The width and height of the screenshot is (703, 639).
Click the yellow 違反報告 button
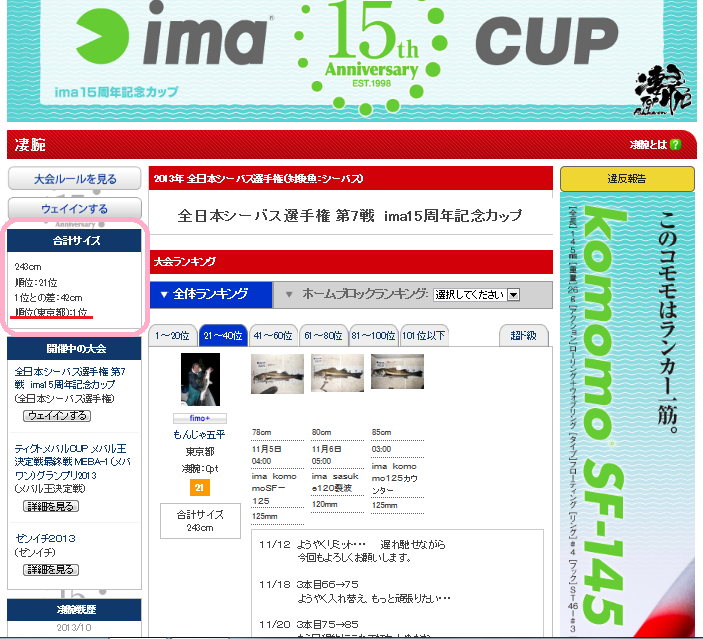click(x=627, y=178)
